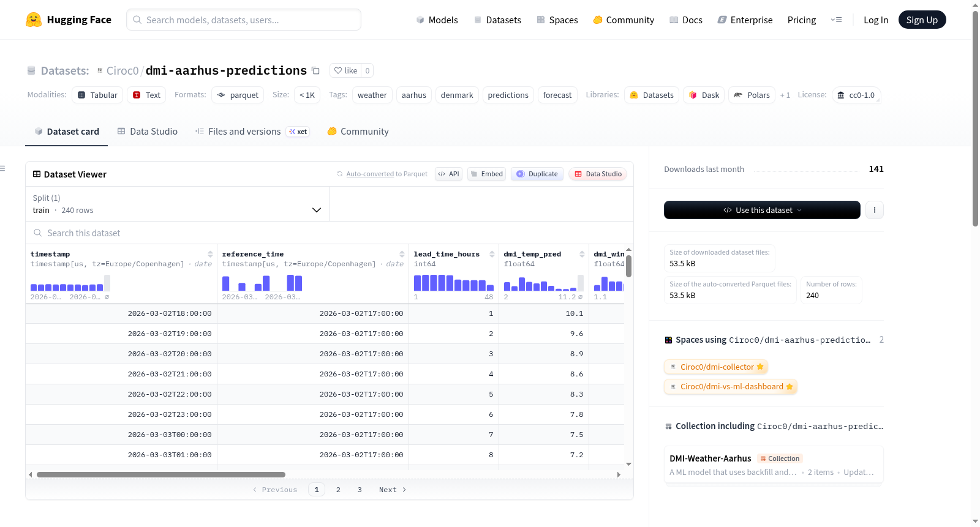The width and height of the screenshot is (980, 527).
Task: Select the forecast tag
Action: 557,95
